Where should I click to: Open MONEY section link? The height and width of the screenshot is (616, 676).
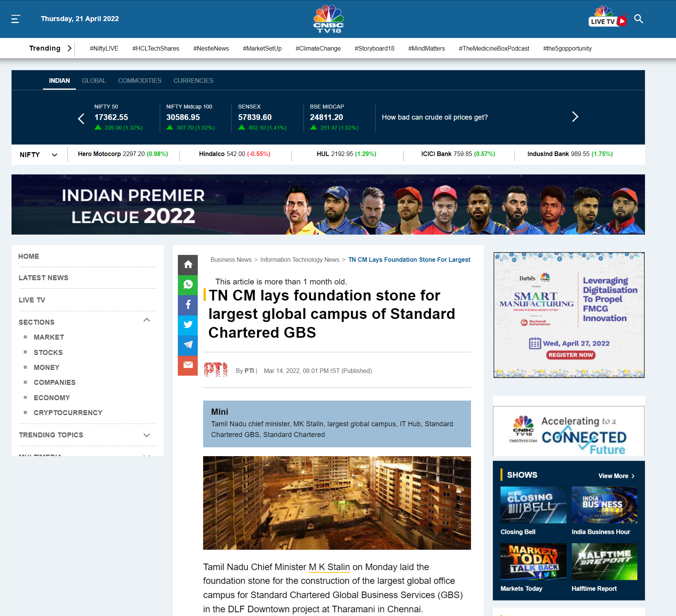46,368
